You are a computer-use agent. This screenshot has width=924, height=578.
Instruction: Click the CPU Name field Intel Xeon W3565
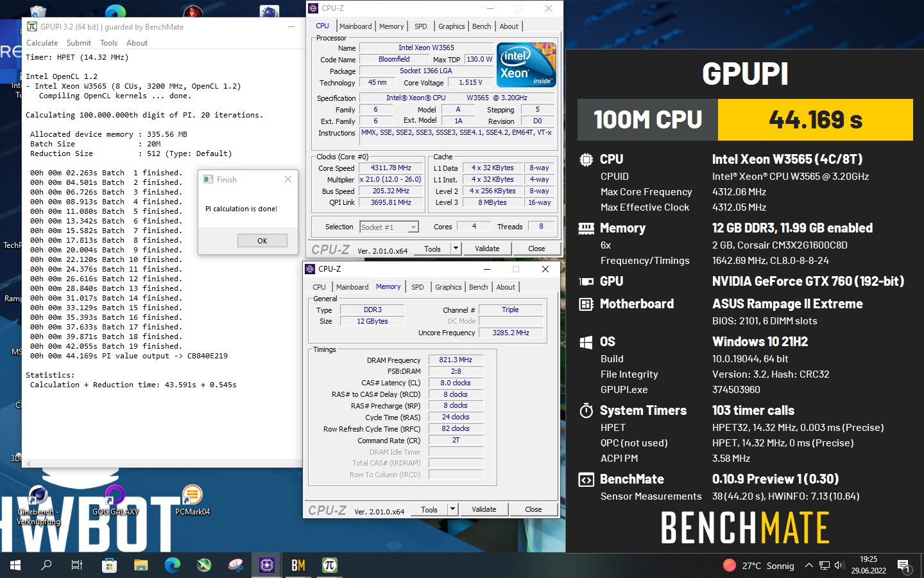[426, 48]
